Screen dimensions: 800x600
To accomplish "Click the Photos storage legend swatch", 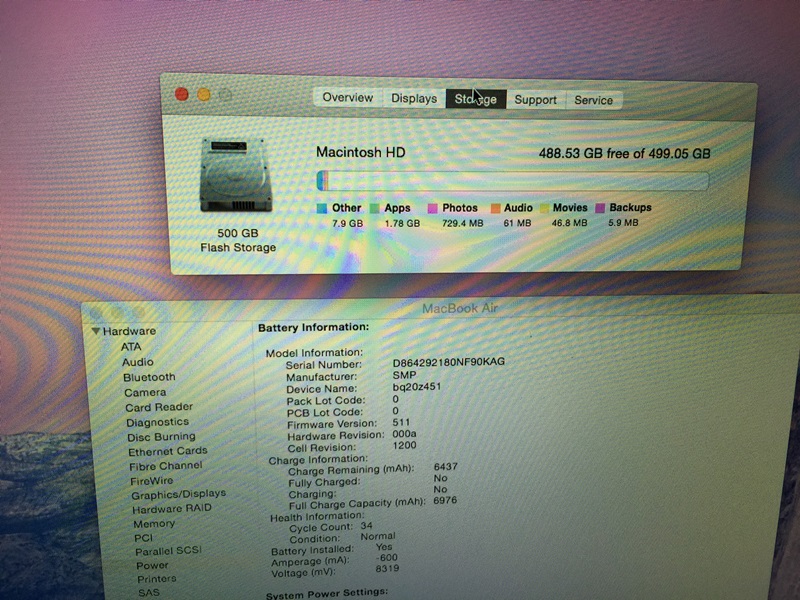I will click(433, 208).
